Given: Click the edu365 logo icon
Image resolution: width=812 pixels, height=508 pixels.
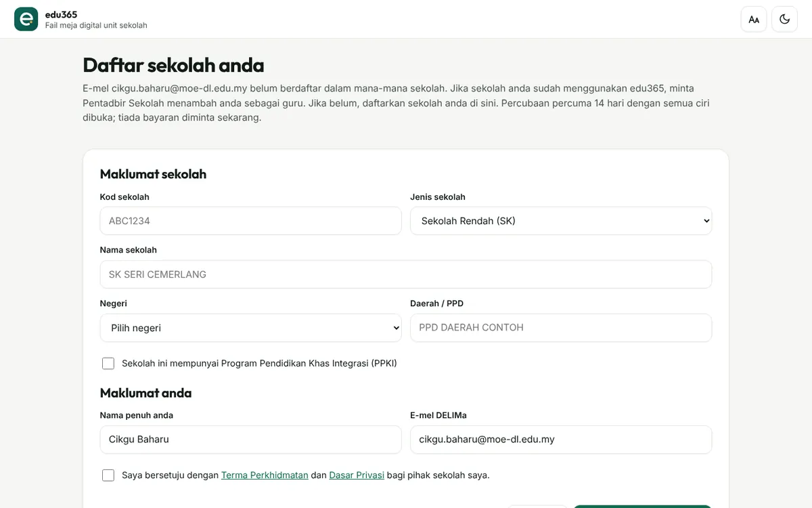Looking at the screenshot, I should 26,19.
